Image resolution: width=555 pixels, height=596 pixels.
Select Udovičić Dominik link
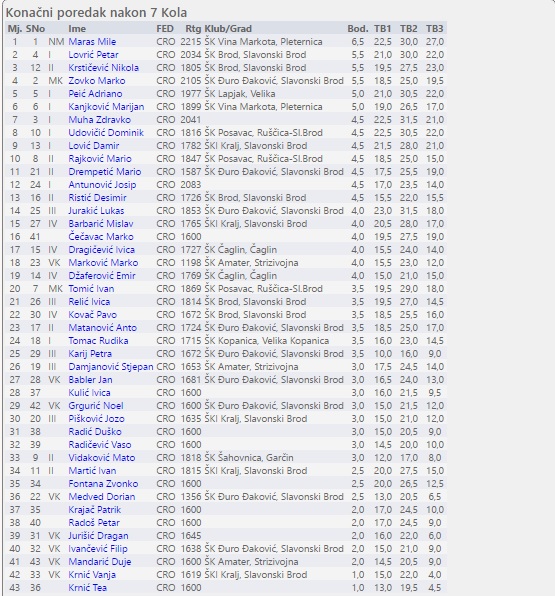coord(106,133)
